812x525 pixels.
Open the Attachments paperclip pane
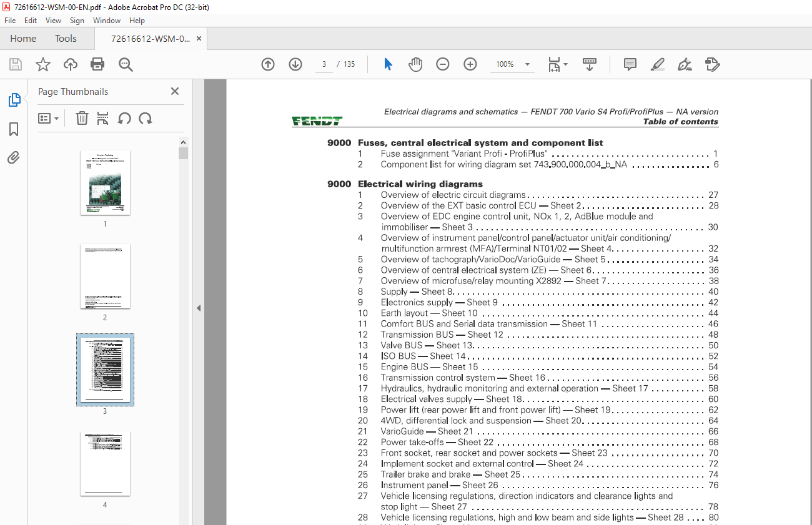click(x=14, y=158)
